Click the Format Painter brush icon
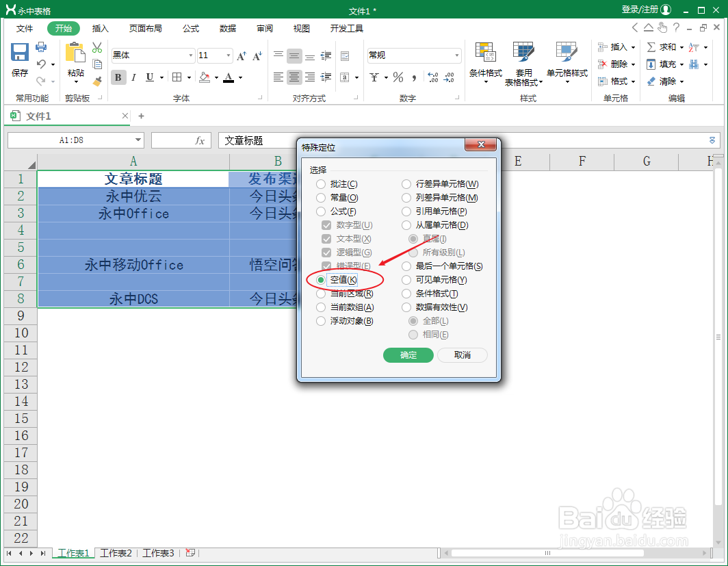 [x=97, y=81]
